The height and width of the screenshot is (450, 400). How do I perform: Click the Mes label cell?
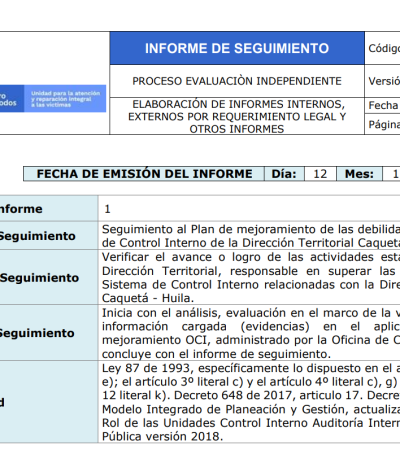pos(359,174)
